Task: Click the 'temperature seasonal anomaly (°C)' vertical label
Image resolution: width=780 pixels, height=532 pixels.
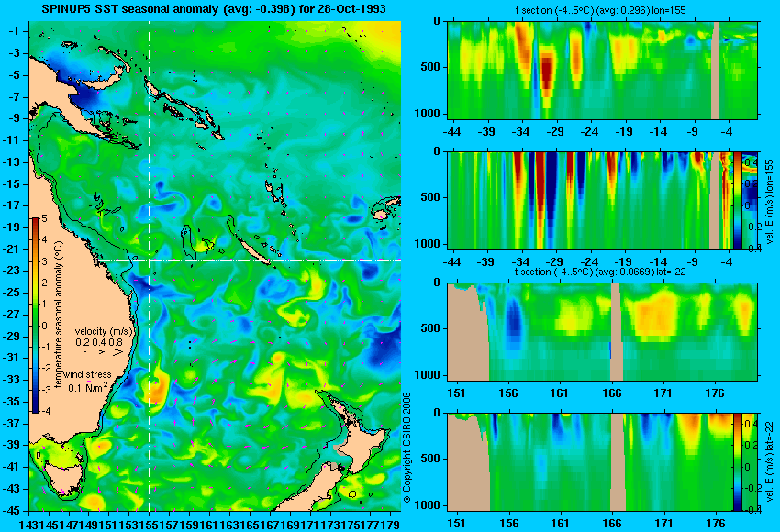Action: pos(60,315)
